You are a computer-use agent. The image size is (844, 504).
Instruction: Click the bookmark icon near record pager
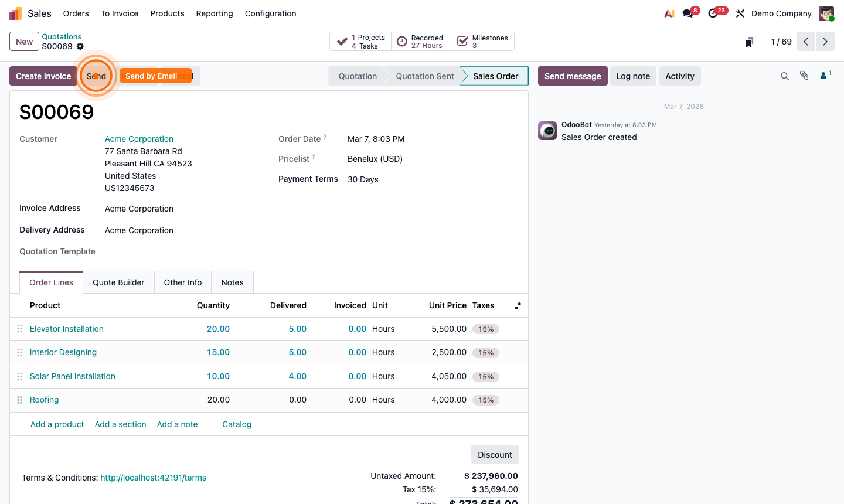pyautogui.click(x=749, y=42)
